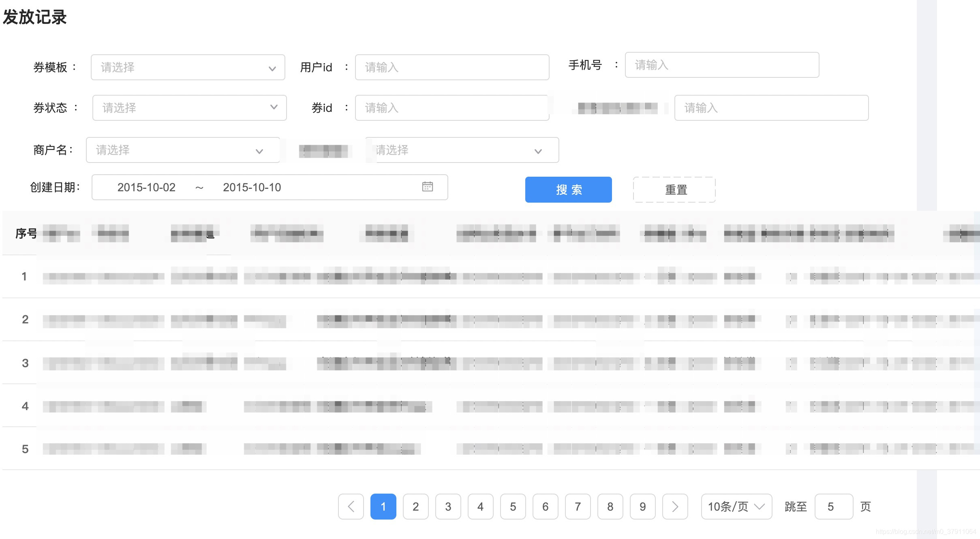Select page 1 in pagination
Screen dimensions: 980x539
[383, 507]
